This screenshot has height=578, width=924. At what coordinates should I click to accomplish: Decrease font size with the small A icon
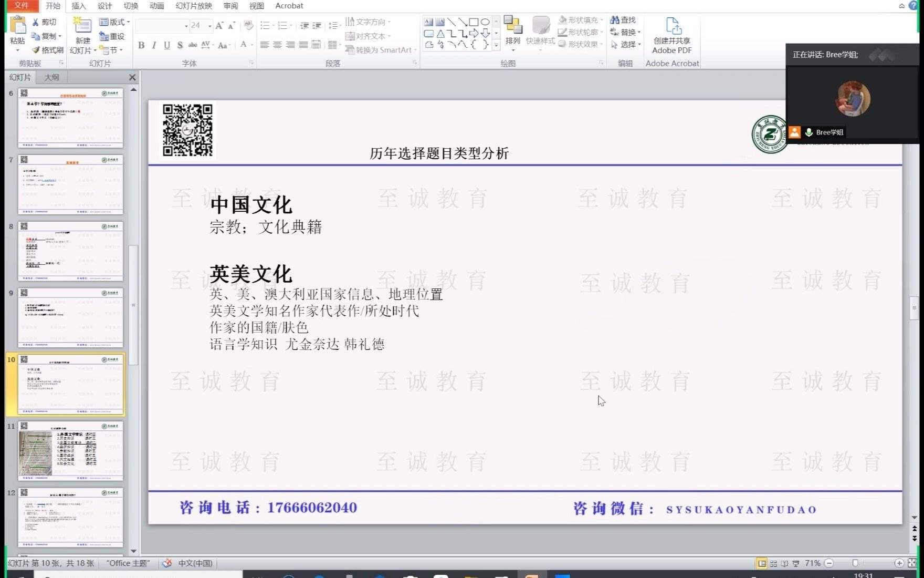coord(232,25)
